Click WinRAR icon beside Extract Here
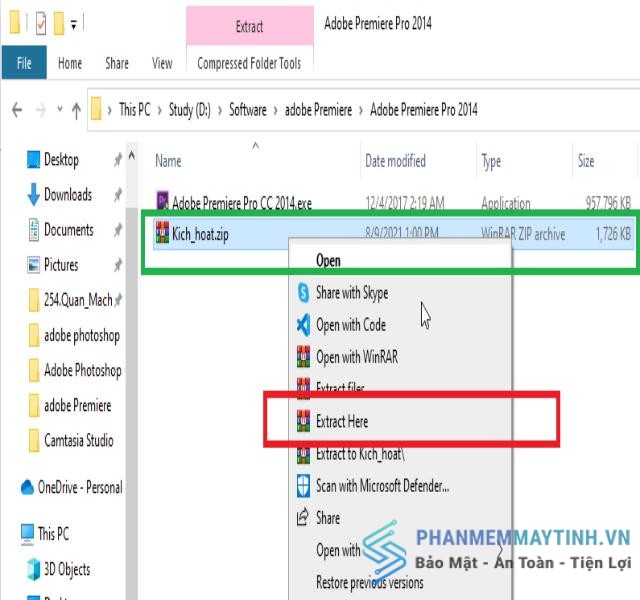Viewport: 640px width, 600px height. 303,421
